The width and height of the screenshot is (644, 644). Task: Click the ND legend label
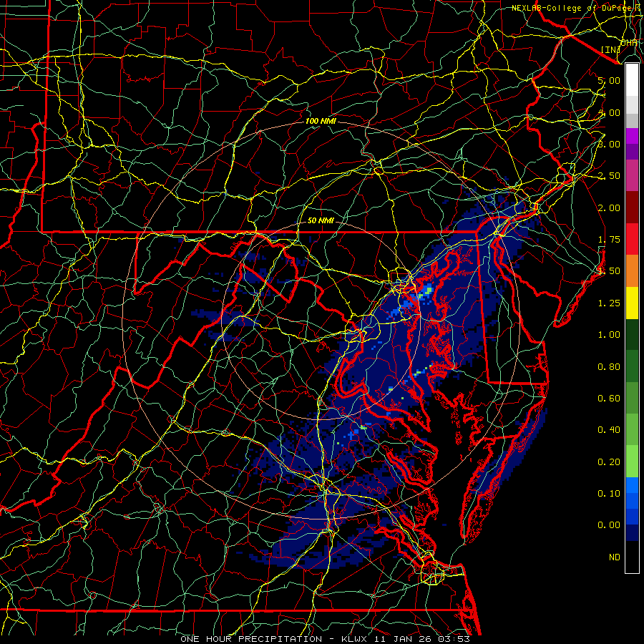615,557
